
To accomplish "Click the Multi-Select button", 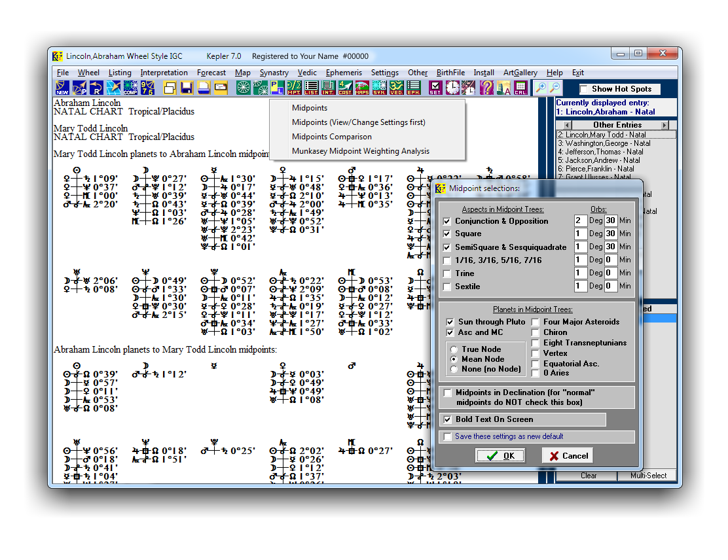I will (x=648, y=476).
